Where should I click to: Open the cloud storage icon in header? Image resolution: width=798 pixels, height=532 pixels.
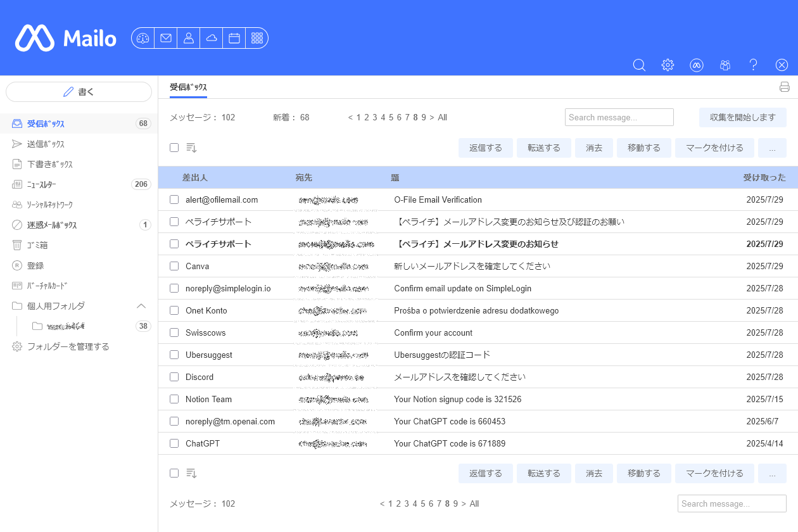(212, 38)
